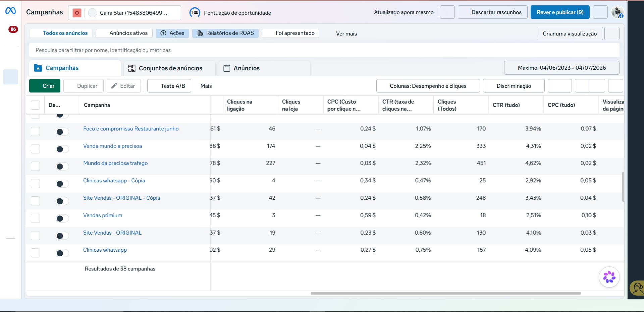Click the Ações filter icon

pyautogui.click(x=163, y=33)
